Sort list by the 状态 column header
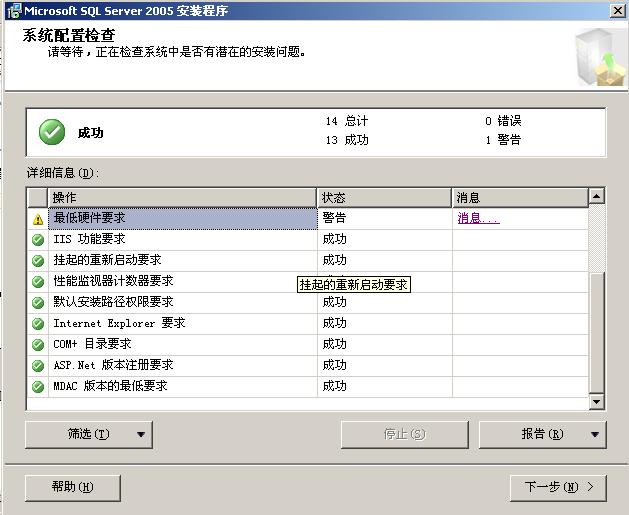 tap(384, 197)
